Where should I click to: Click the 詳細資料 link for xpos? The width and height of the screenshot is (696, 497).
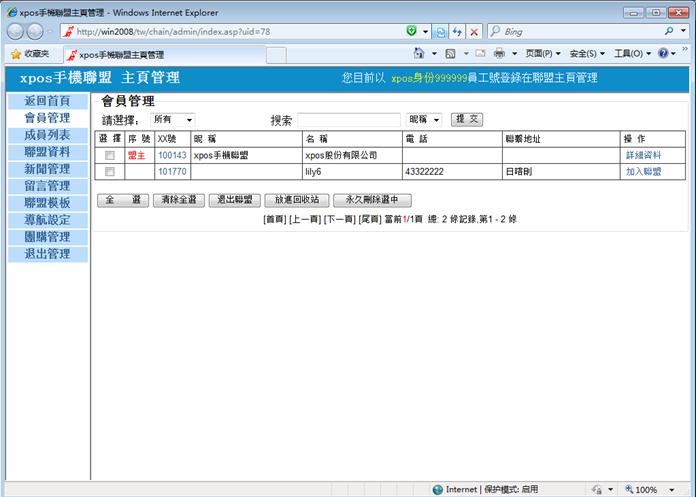pos(642,156)
